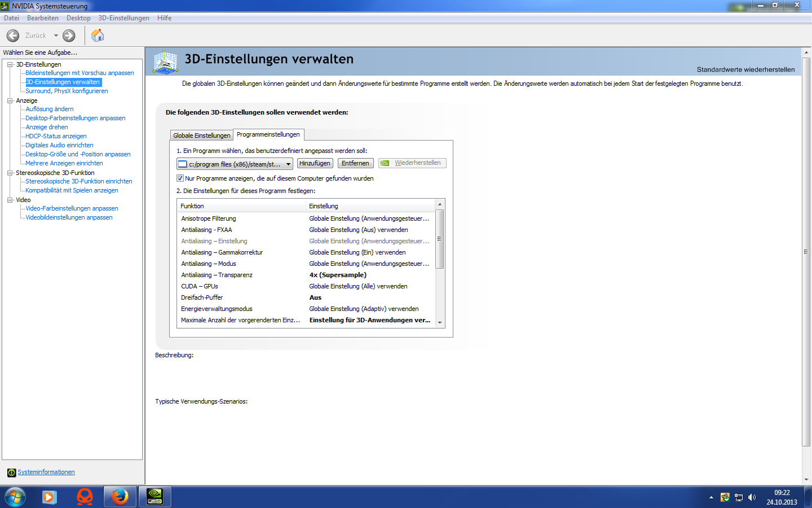Open the Systeminformationen link

(x=46, y=472)
